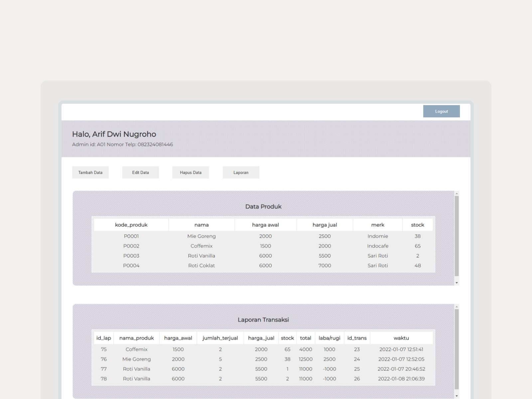The image size is (532, 399).
Task: Click timestamp 2022-01-07 12:51:41
Action: click(401, 349)
